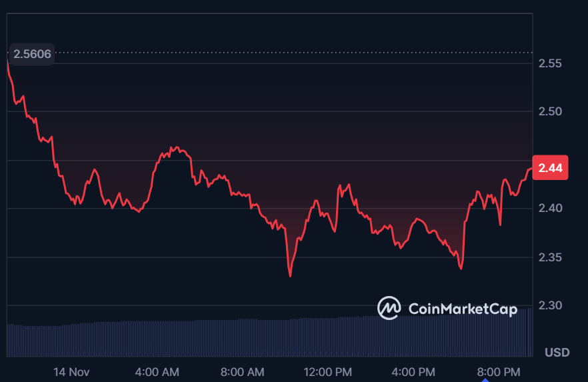Click the lowest dip on the price line
Screen dimensions: 588x382
pyautogui.click(x=290, y=275)
